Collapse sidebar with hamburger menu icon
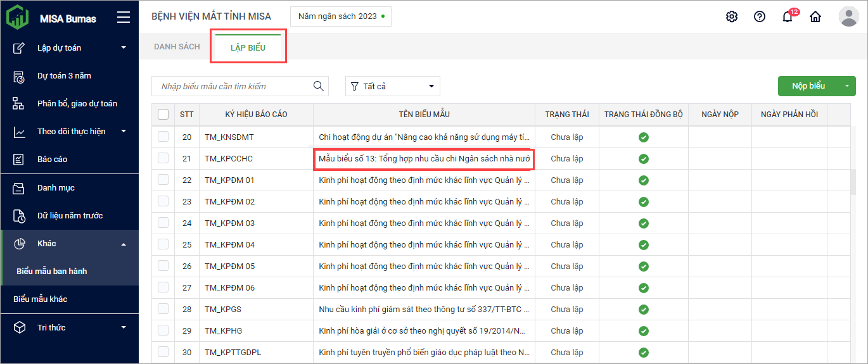The width and height of the screenshot is (868, 364). (x=124, y=18)
